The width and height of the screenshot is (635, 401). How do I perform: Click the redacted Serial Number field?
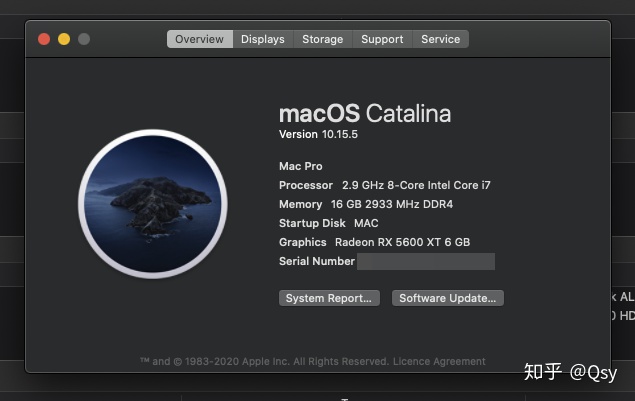pyautogui.click(x=426, y=261)
